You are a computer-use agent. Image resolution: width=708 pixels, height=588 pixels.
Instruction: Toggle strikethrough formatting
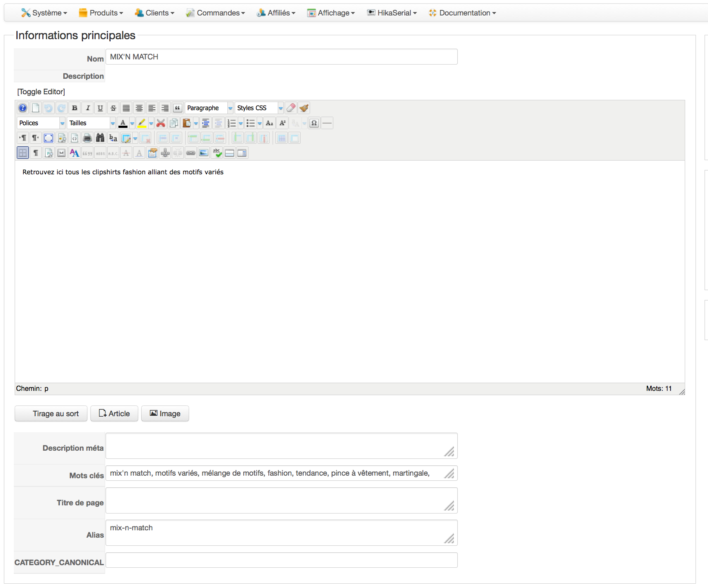pyautogui.click(x=113, y=108)
